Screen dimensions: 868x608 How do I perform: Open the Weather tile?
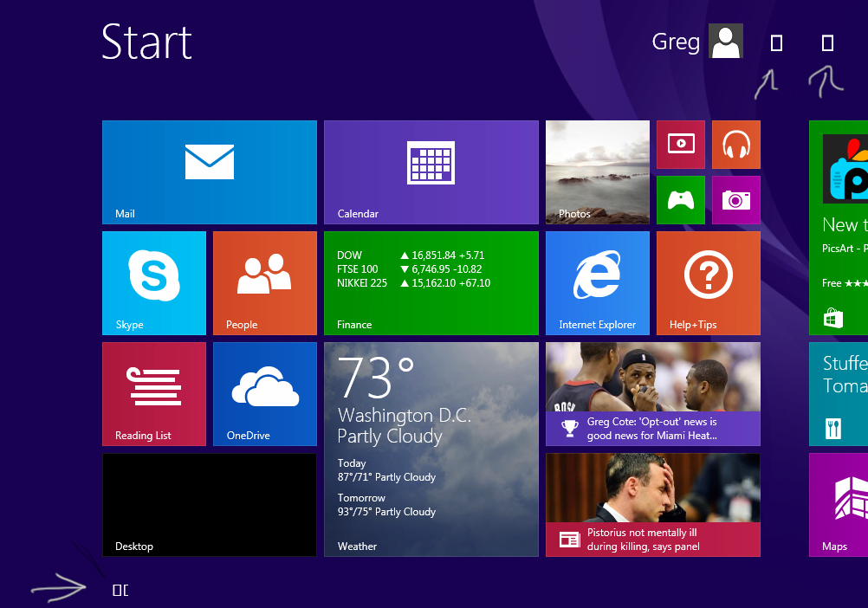coord(431,450)
